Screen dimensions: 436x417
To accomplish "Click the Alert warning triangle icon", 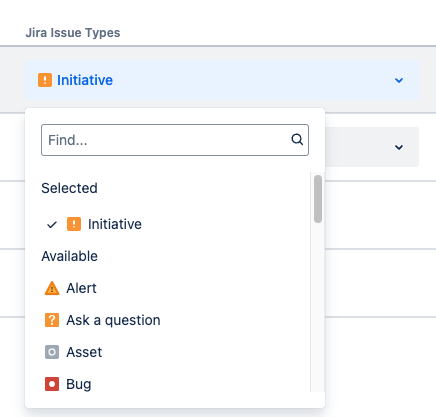I will tap(52, 288).
